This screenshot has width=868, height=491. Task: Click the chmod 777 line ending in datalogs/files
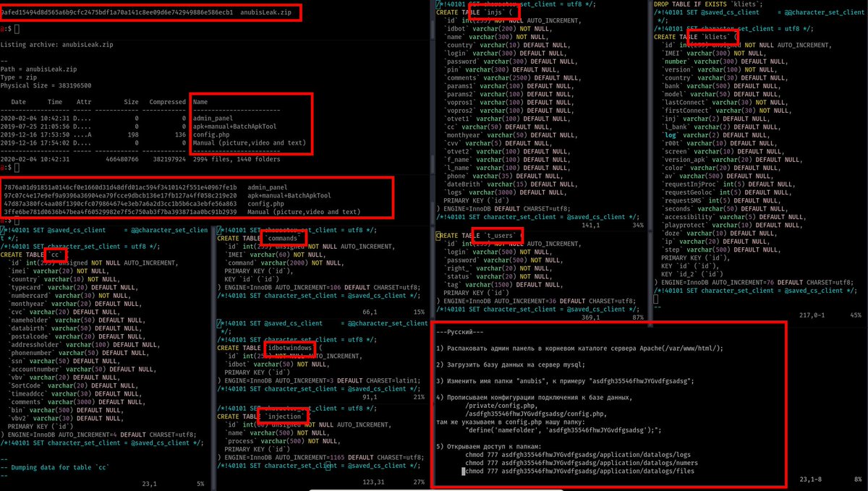point(579,471)
